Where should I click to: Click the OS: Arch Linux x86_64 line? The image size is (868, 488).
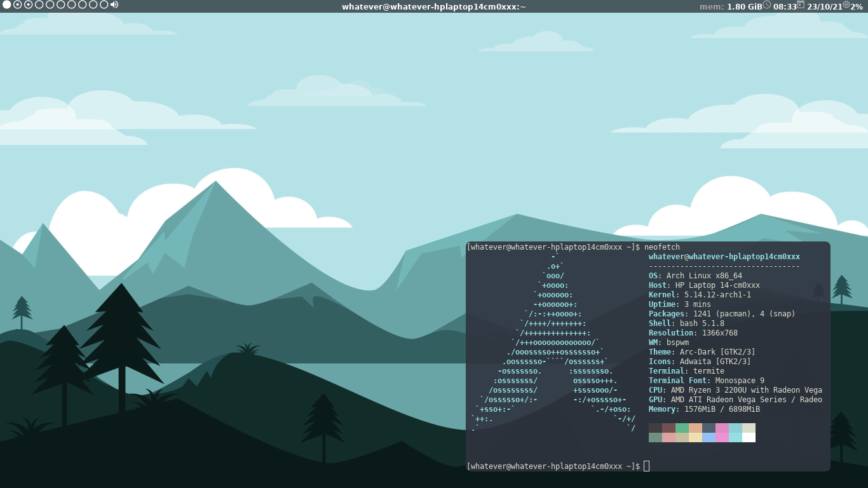695,276
